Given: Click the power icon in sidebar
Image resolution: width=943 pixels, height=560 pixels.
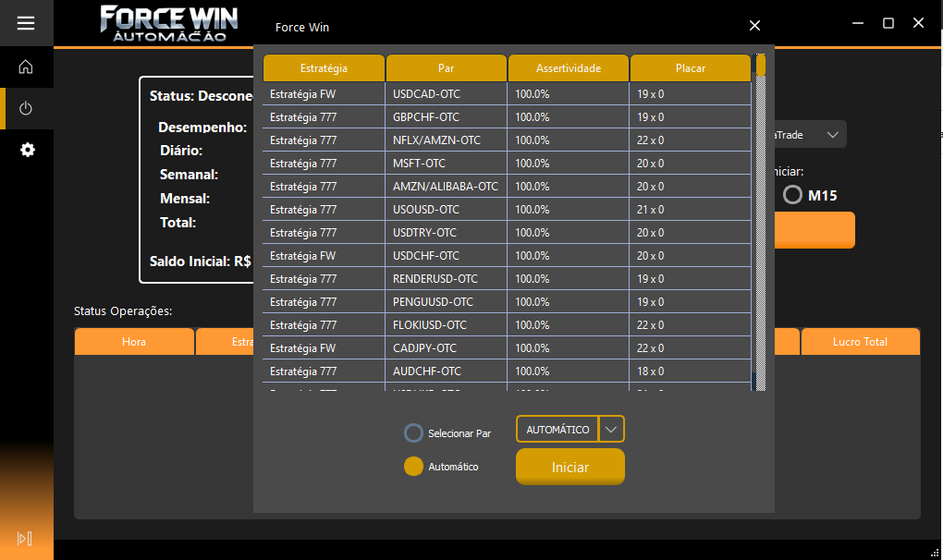Looking at the screenshot, I should click(x=26, y=108).
